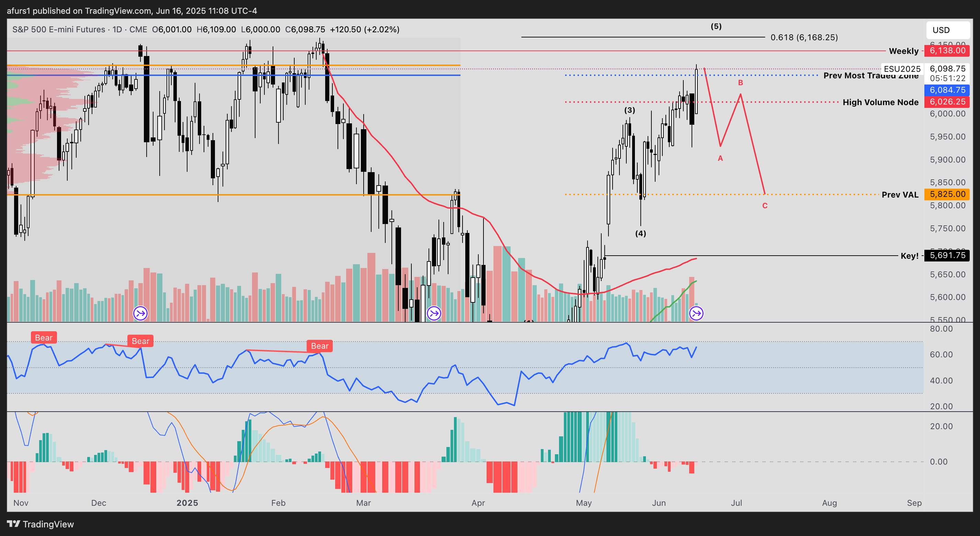Click the purple rollover marker icon in mid June

(x=696, y=313)
